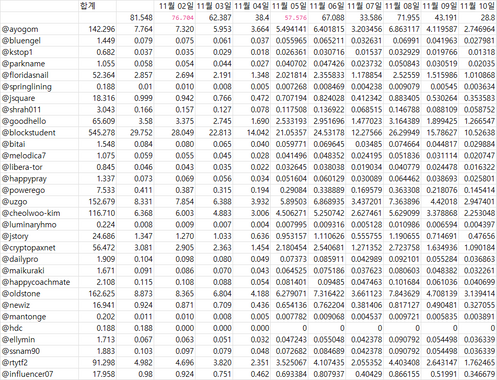This screenshot has width=497, height=380.
Task: Click the @jstory row label
Action: coord(15,236)
